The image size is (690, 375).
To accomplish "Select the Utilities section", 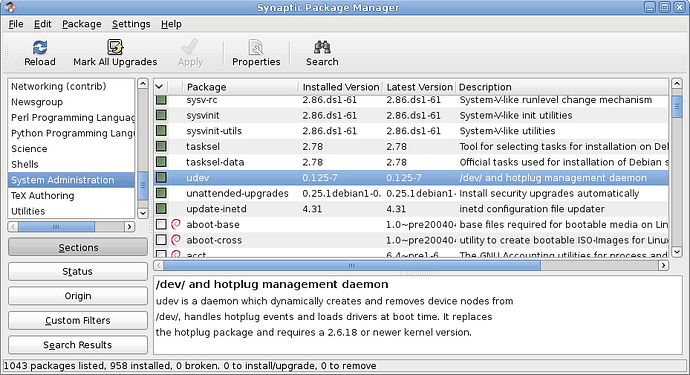I will (71, 211).
